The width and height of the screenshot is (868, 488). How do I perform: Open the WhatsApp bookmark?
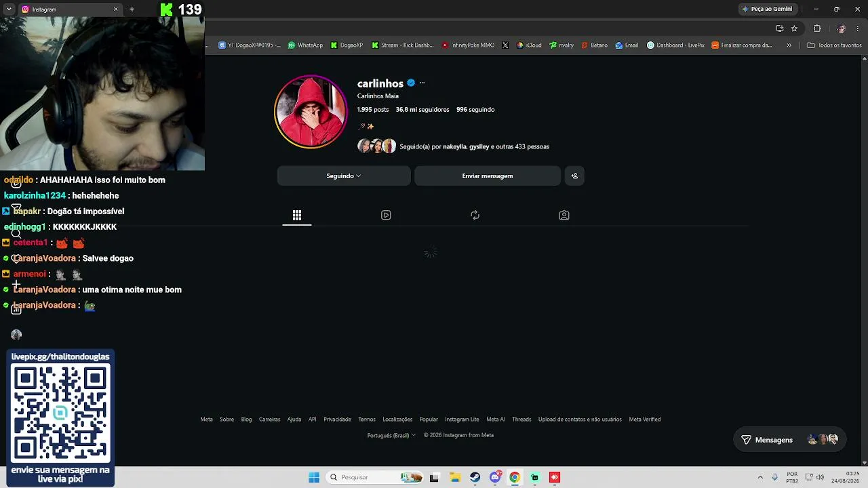click(305, 45)
